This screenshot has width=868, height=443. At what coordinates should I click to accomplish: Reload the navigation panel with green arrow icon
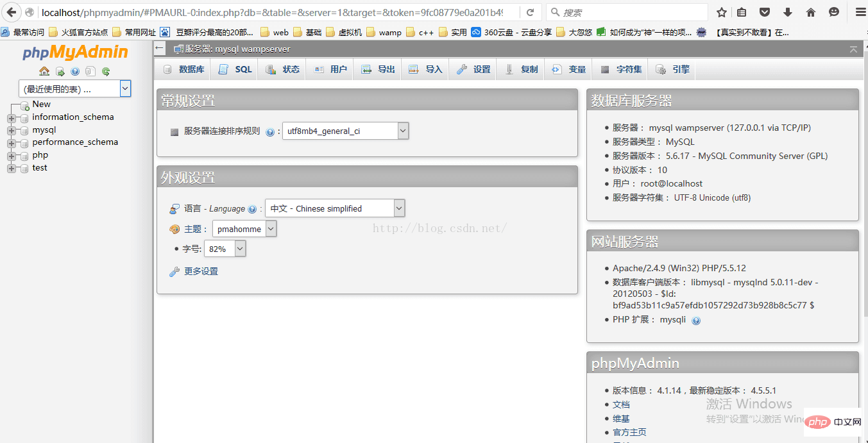(x=106, y=71)
